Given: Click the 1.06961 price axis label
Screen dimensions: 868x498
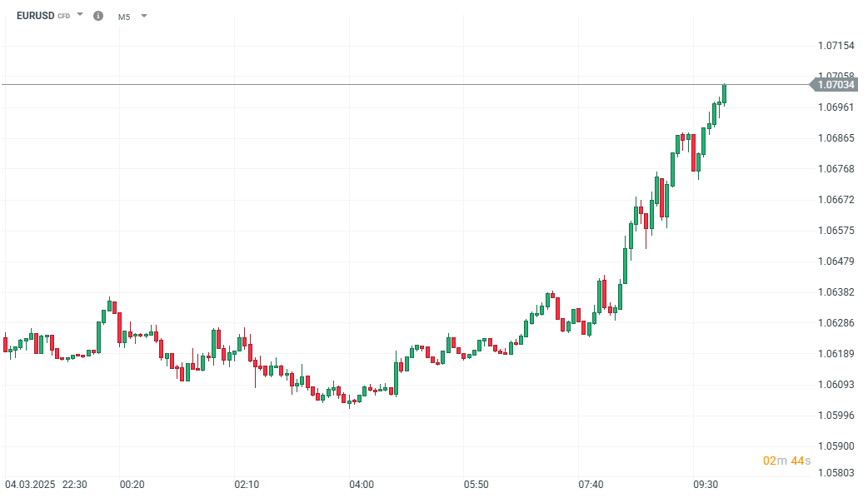Looking at the screenshot, I should (x=836, y=107).
